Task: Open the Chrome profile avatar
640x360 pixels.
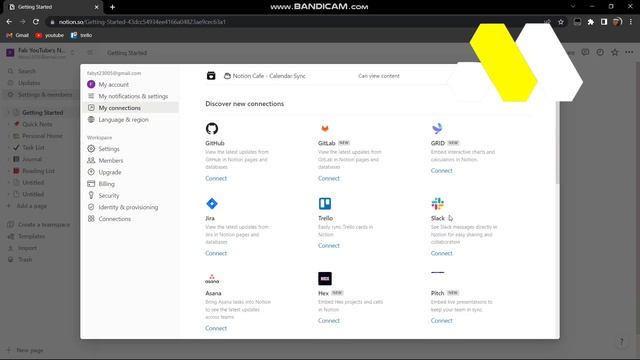Action: pos(617,22)
